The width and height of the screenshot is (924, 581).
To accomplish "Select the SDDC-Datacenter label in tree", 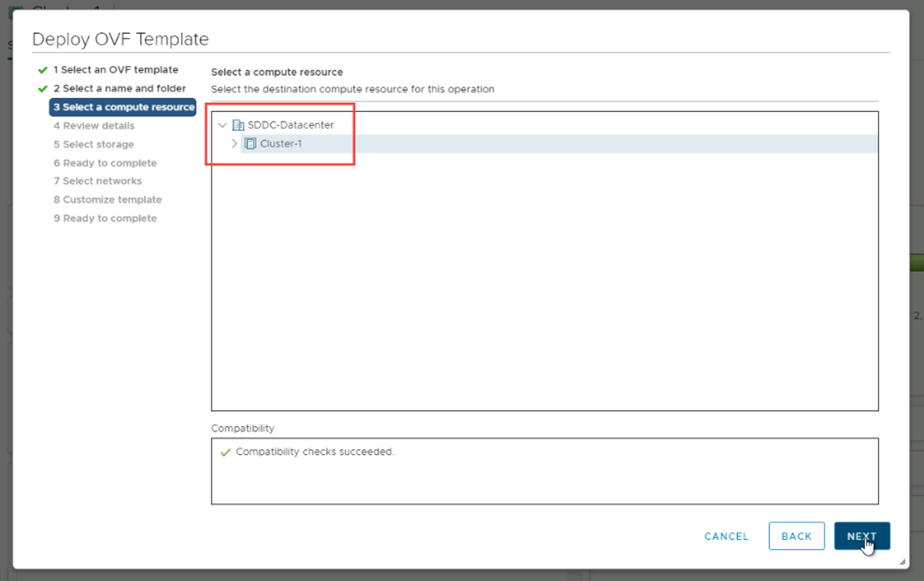I will pos(291,125).
